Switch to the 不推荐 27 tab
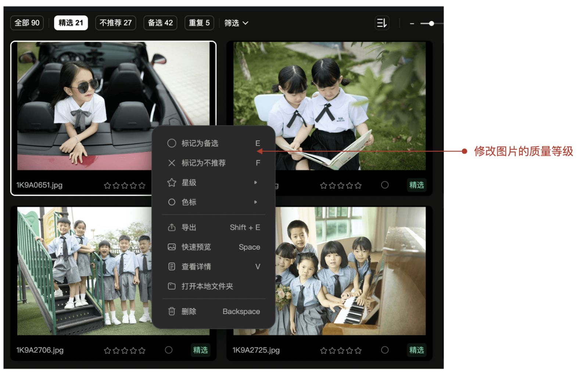The height and width of the screenshot is (379, 588). click(115, 23)
